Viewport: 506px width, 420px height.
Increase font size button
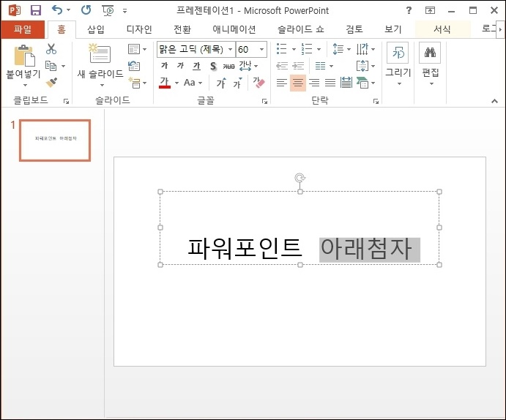(221, 83)
